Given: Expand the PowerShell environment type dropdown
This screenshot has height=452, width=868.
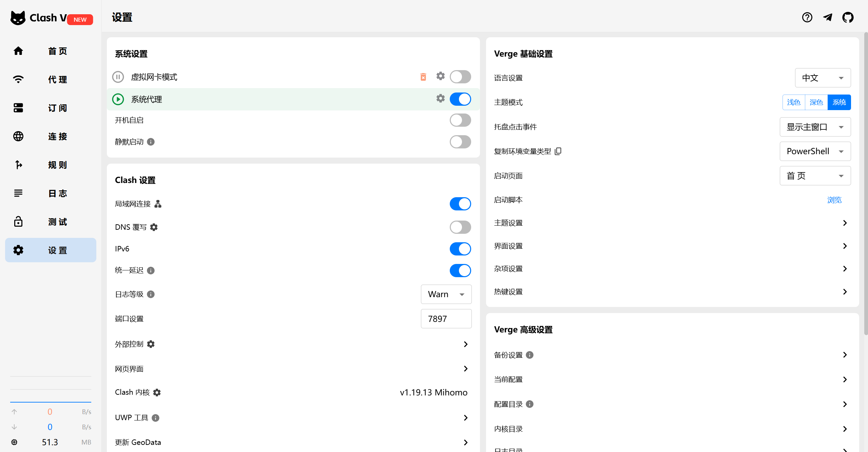Looking at the screenshot, I should tap(815, 151).
